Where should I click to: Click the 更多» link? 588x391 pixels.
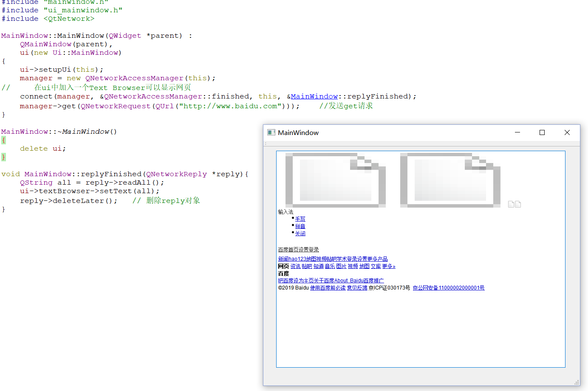389,266
